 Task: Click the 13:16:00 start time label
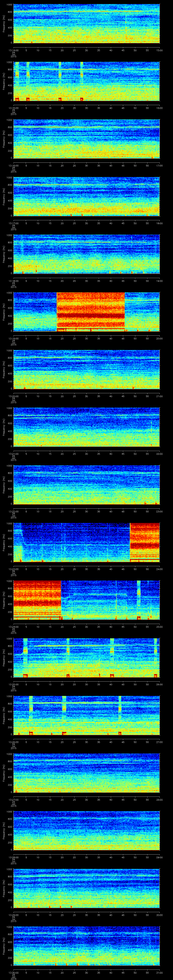pos(13,165)
